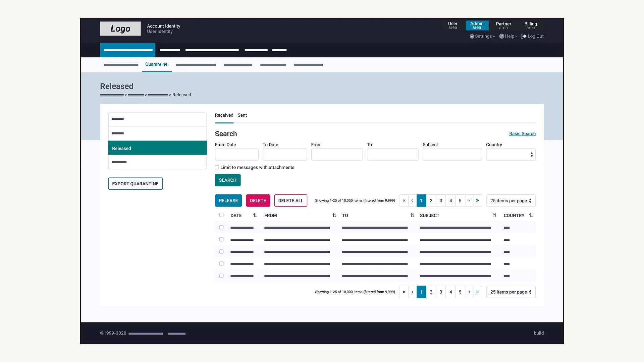Image resolution: width=644 pixels, height=362 pixels.
Task: Focus the Subject field
Action: pos(452,155)
